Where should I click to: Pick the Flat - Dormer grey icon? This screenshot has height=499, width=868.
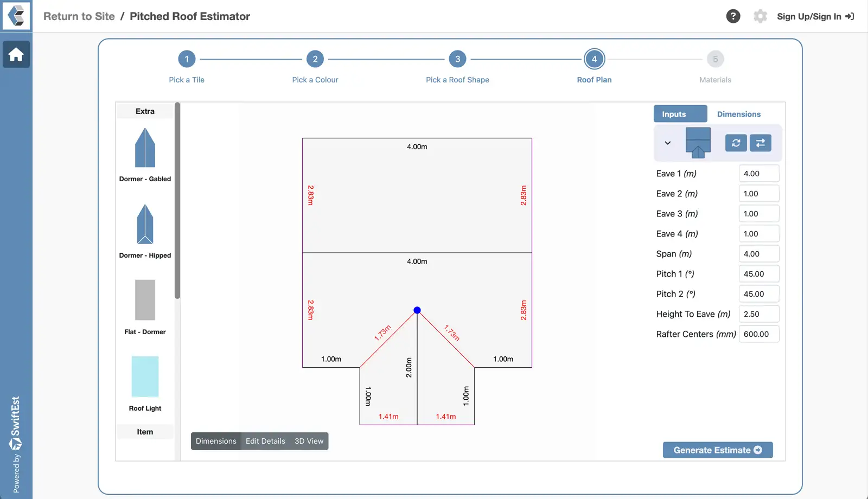click(145, 300)
